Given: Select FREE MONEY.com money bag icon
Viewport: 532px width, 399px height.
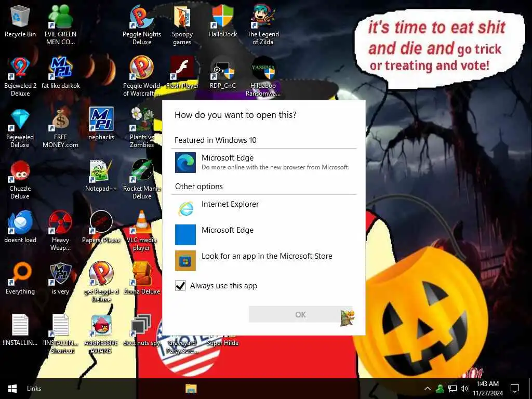Looking at the screenshot, I should pos(60,128).
